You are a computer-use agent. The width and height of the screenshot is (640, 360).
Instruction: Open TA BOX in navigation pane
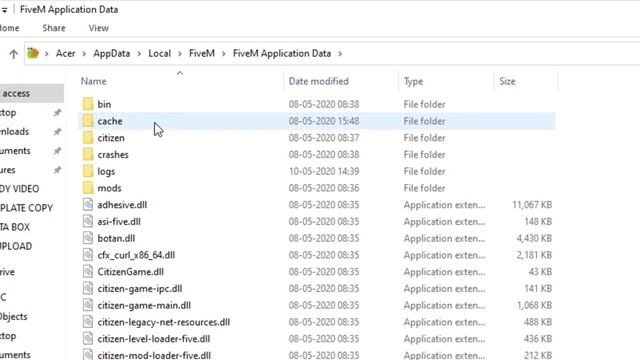pyautogui.click(x=15, y=227)
